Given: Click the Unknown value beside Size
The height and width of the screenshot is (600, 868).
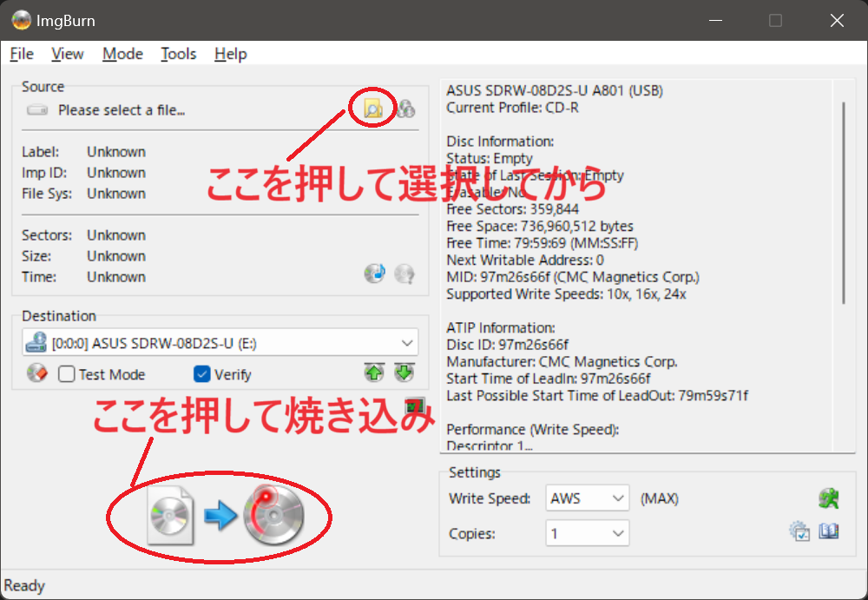Looking at the screenshot, I should click(116, 256).
